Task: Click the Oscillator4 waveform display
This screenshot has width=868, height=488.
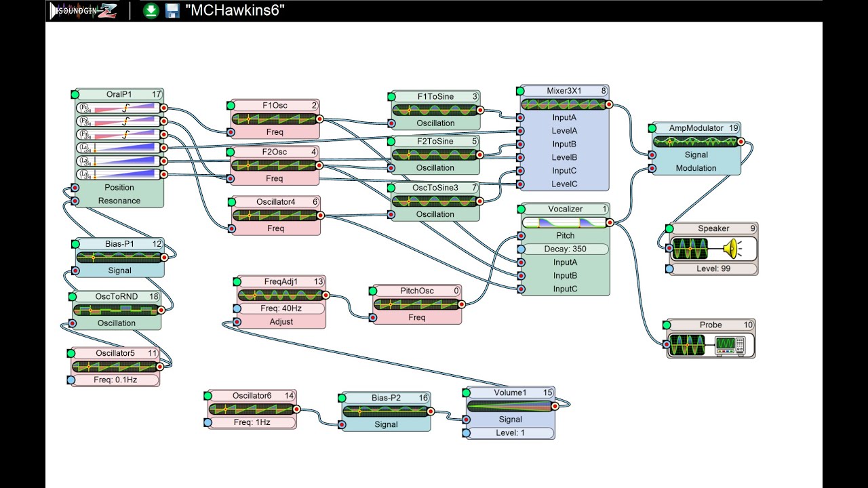Action: 277,215
